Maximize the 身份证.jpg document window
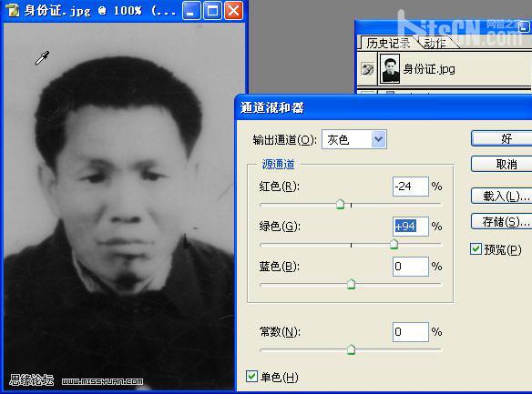 (x=213, y=11)
